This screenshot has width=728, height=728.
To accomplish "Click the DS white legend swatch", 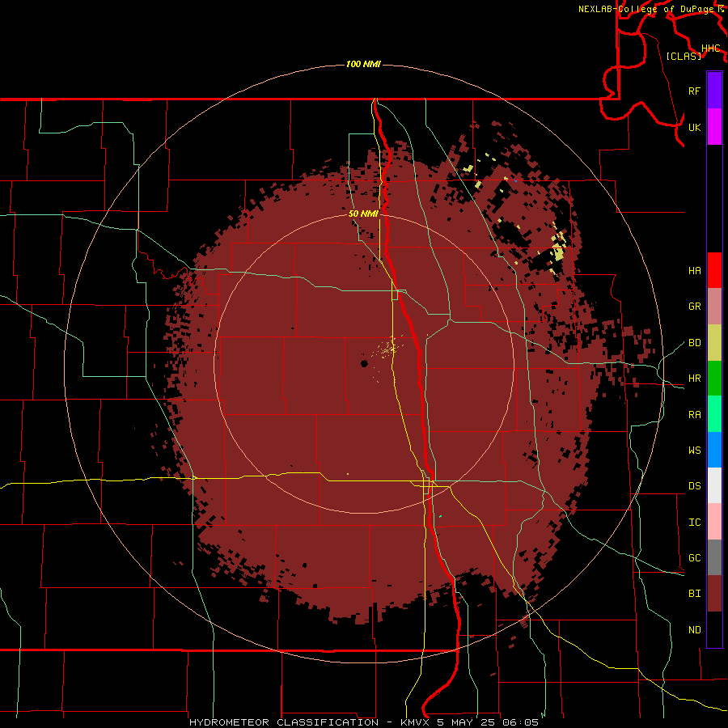I will coord(714,485).
